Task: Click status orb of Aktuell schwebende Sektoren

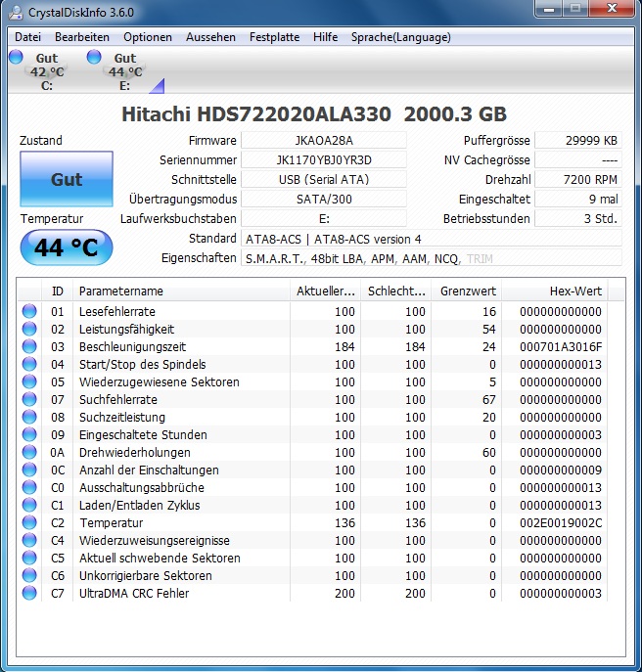Action: (x=29, y=558)
